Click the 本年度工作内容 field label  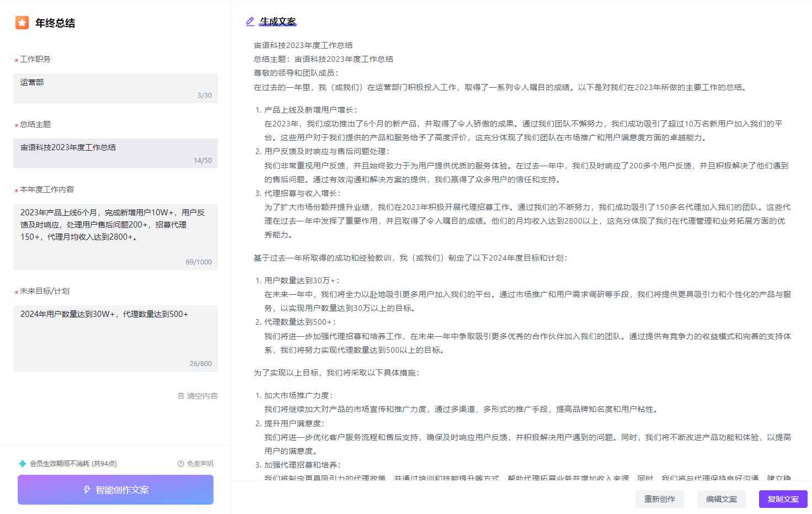[47, 189]
